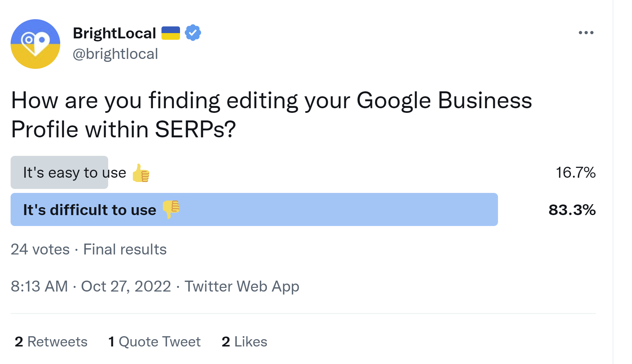Open the three-dot more options menu

(x=586, y=33)
